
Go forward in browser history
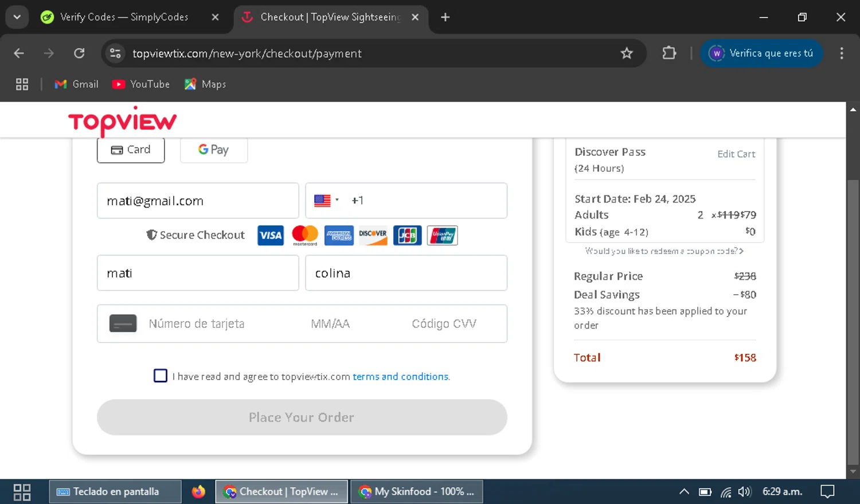point(49,53)
